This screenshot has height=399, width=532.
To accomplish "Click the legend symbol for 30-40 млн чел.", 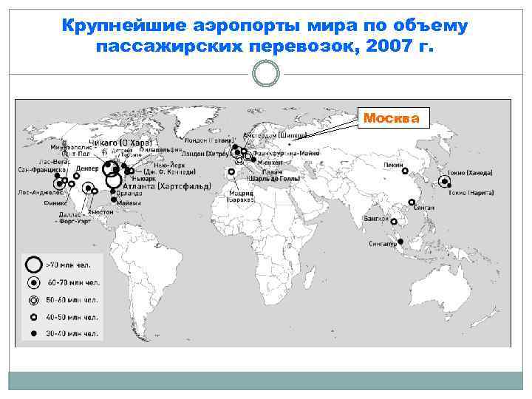I will pyautogui.click(x=33, y=333).
